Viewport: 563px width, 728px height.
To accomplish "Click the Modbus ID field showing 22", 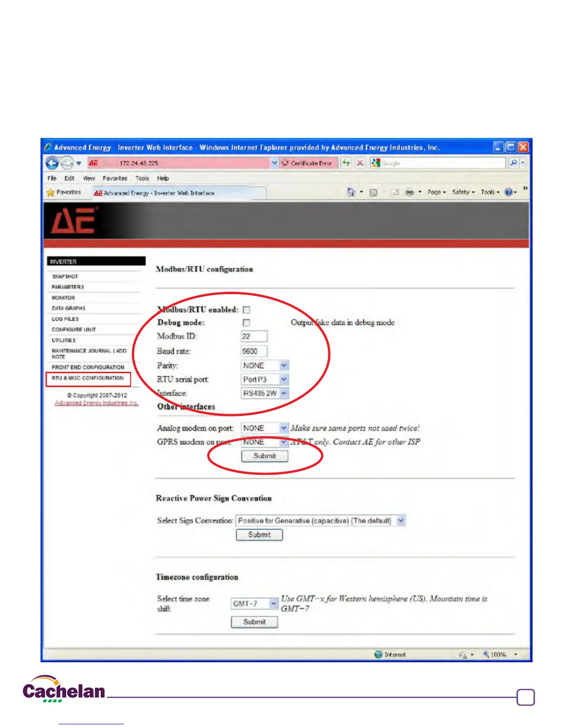I will coord(254,336).
